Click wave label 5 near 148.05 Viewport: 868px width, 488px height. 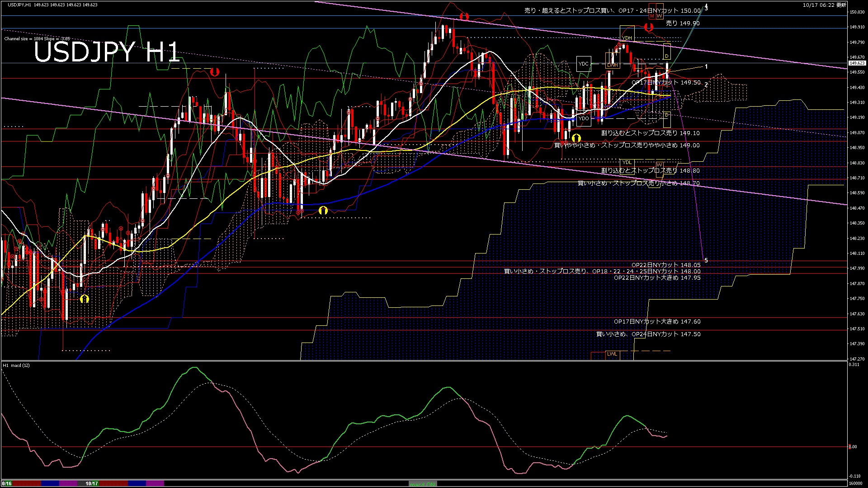point(706,260)
